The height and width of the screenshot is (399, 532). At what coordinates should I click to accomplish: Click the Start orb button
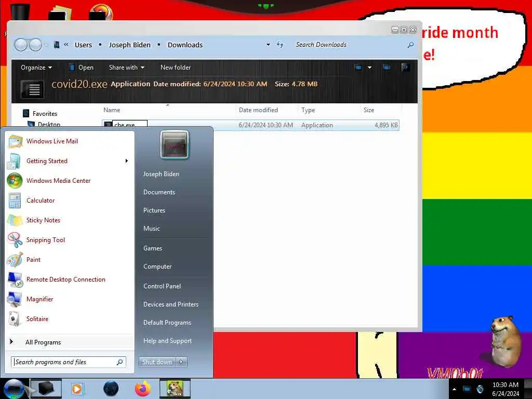point(14,389)
